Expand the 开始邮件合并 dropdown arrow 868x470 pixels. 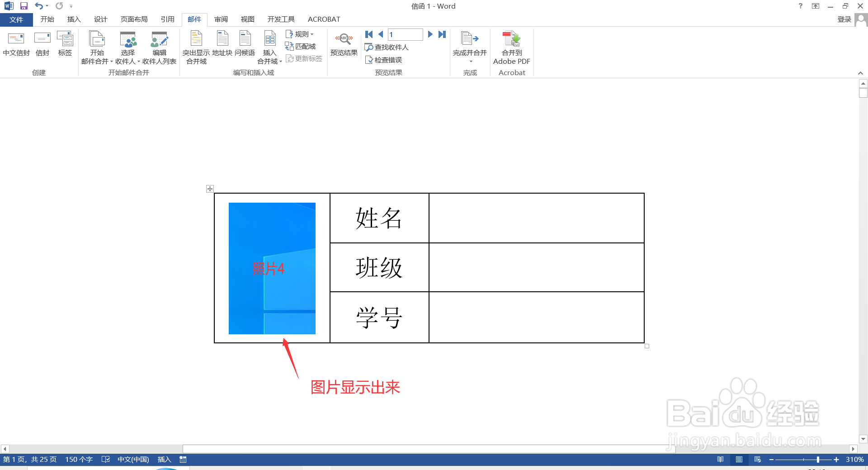pos(111,62)
